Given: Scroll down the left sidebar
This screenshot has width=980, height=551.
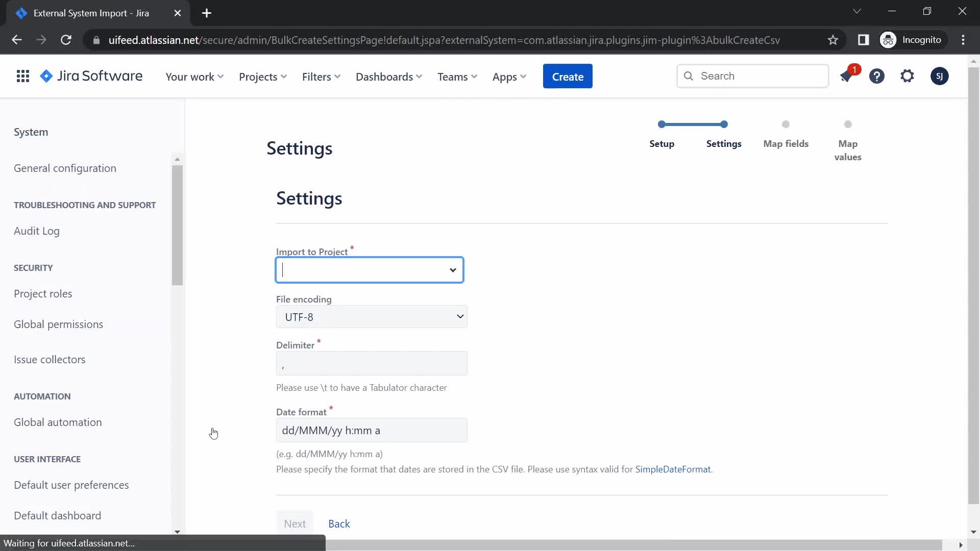Looking at the screenshot, I should pyautogui.click(x=178, y=532).
